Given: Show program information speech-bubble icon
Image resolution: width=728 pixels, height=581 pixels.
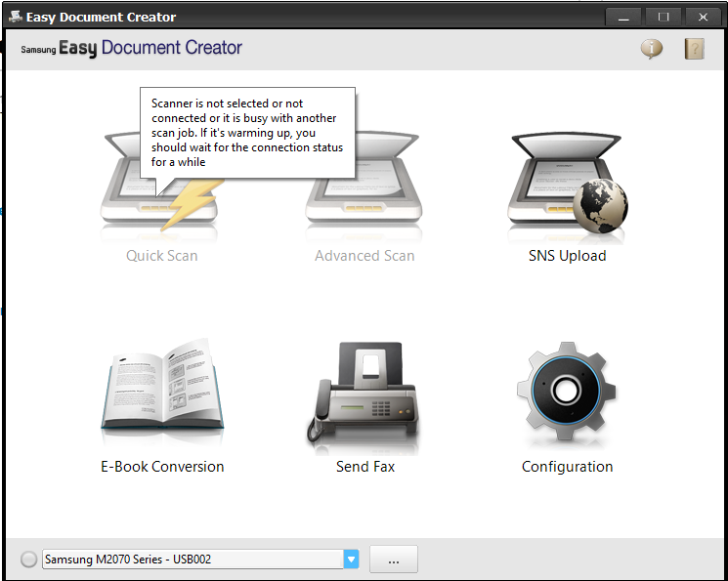Looking at the screenshot, I should click(x=652, y=48).
